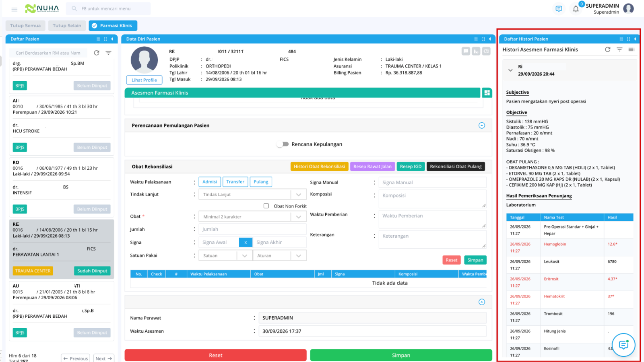
Task: Open Rekonsiliasi Obat Pulang
Action: [456, 167]
